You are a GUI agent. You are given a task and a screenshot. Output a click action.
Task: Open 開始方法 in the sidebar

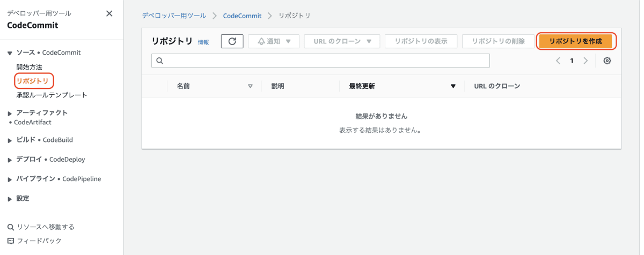[29, 67]
